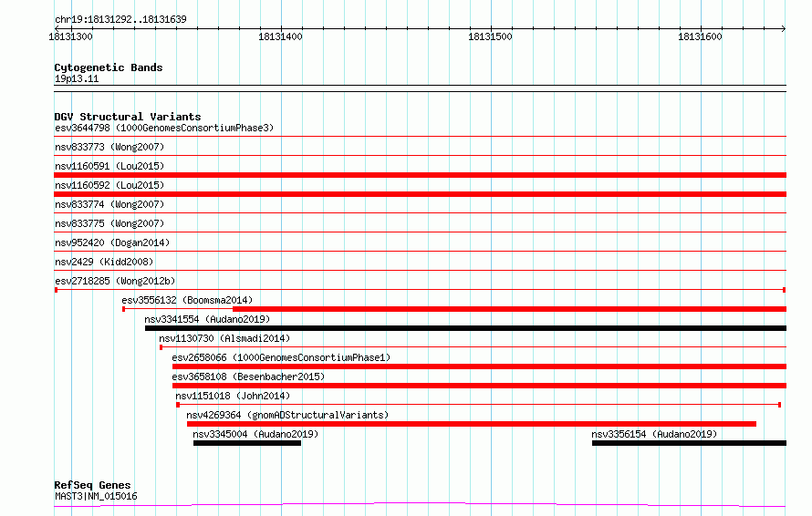Open the nsv1160591 (Lou2015) variant label
812x516 pixels.
pyautogui.click(x=109, y=166)
